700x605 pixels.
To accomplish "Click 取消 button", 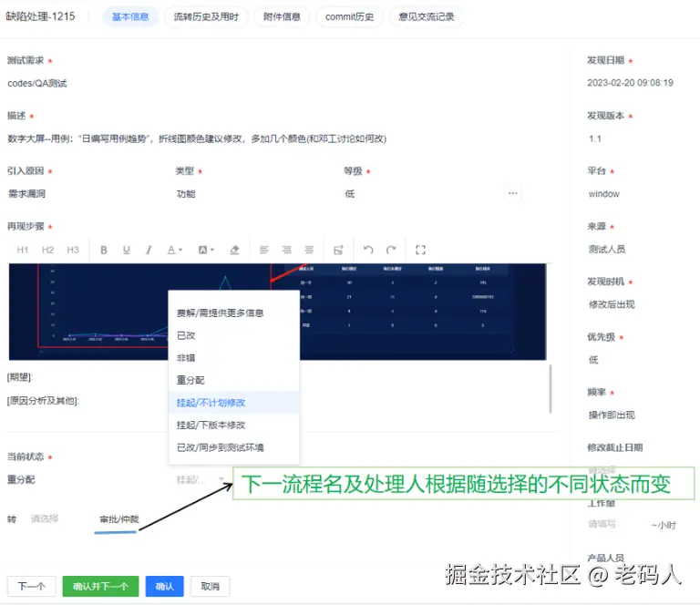I will click(210, 586).
